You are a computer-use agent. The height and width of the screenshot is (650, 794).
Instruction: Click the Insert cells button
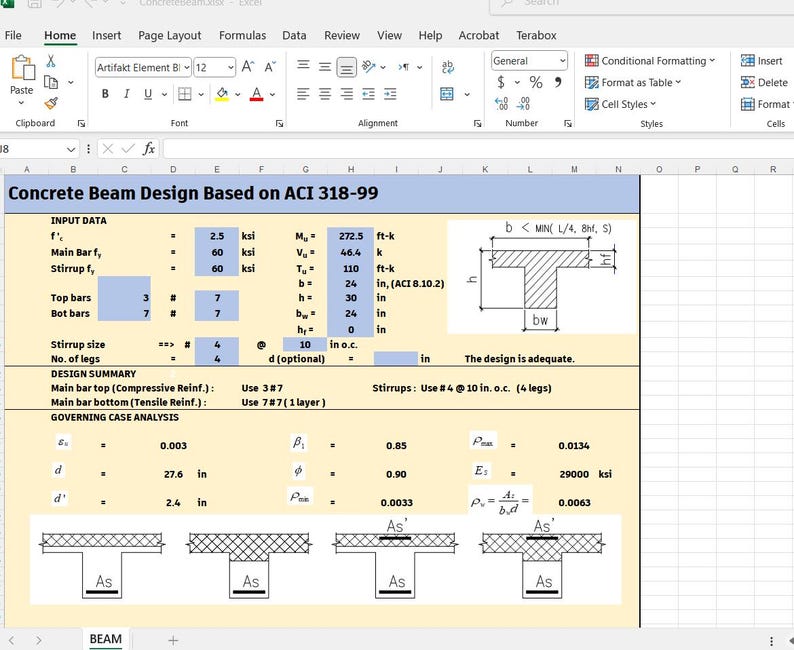click(762, 61)
